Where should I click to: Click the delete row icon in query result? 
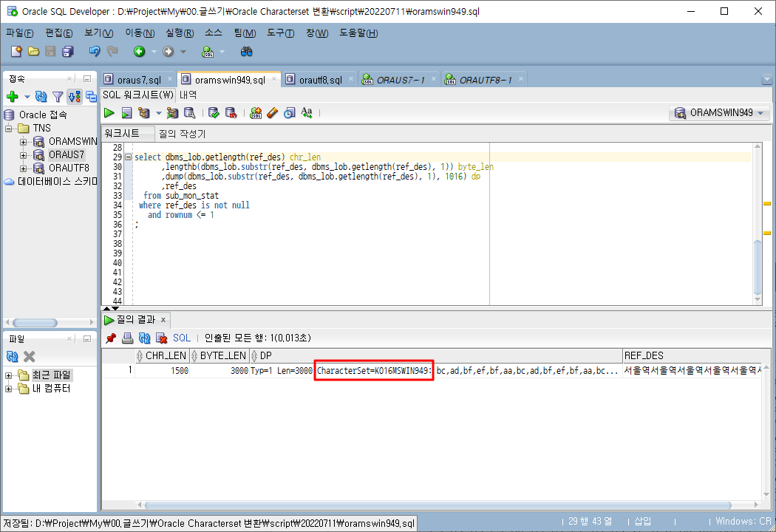point(161,338)
